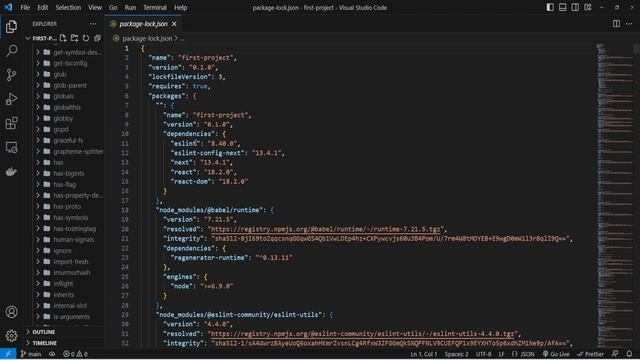Open the Go menu
Viewport: 640px width, 360px height.
point(113,7)
